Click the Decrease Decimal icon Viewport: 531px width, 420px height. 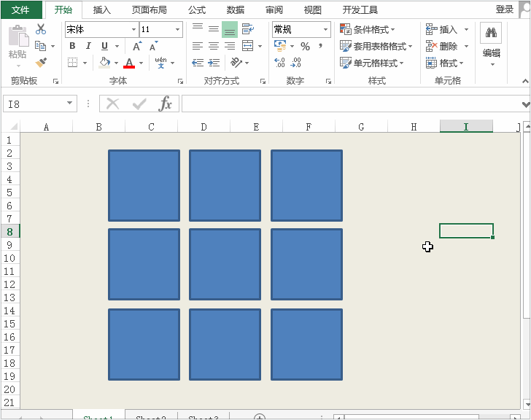pos(295,62)
